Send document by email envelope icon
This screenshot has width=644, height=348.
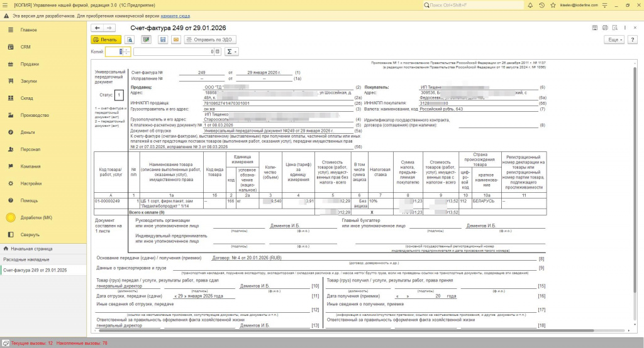[x=176, y=40]
